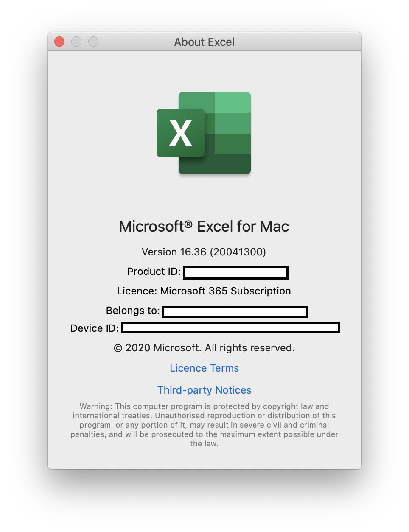Image resolution: width=409 pixels, height=532 pixels.
Task: Click the Microsoft Excel for Mac heading
Action: 204,227
